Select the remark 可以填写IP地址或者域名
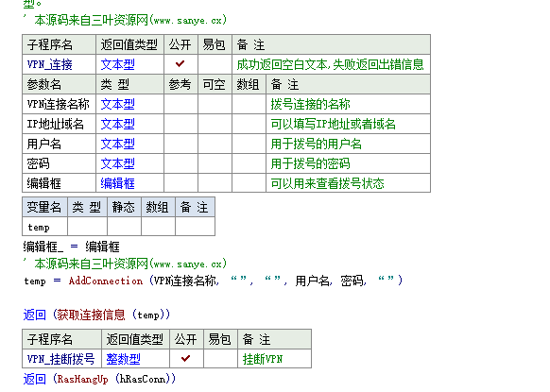Screen dimensions: 550x392 (x=334, y=124)
